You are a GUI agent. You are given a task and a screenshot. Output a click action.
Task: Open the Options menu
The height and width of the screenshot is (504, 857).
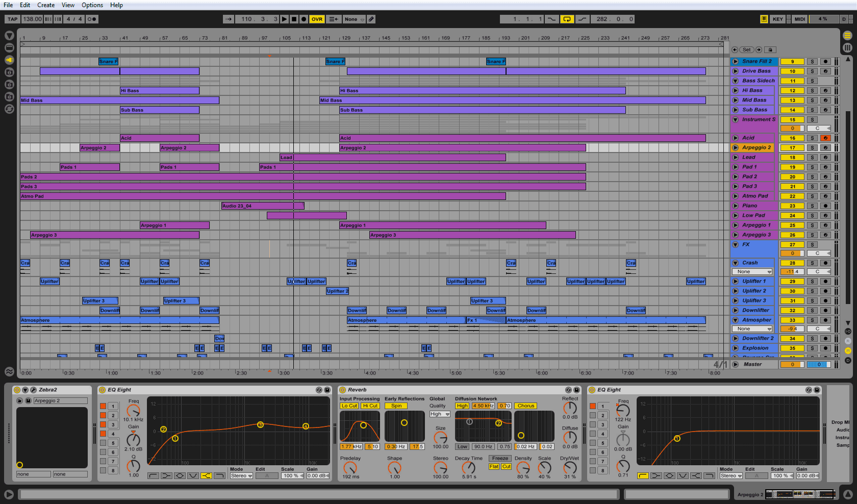[x=92, y=5]
